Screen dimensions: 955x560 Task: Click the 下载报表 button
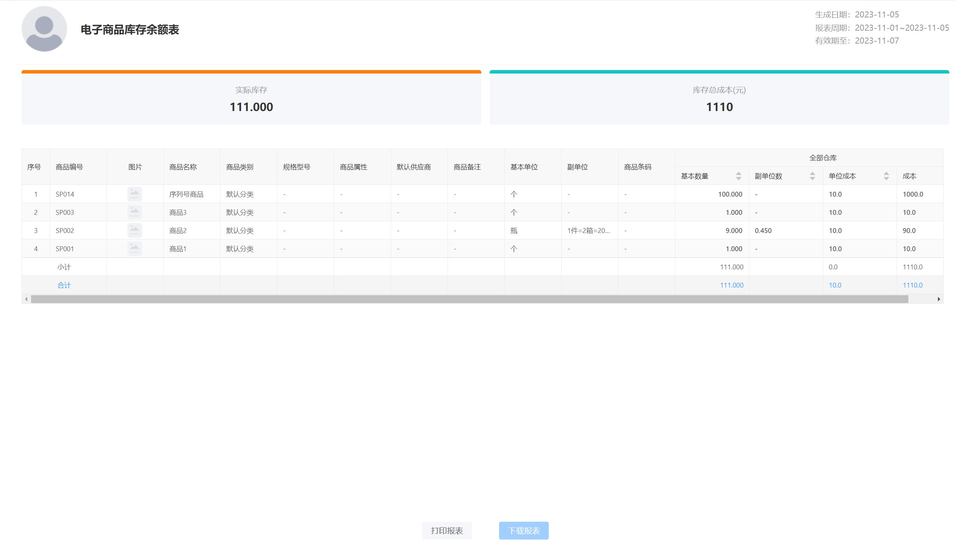click(524, 530)
